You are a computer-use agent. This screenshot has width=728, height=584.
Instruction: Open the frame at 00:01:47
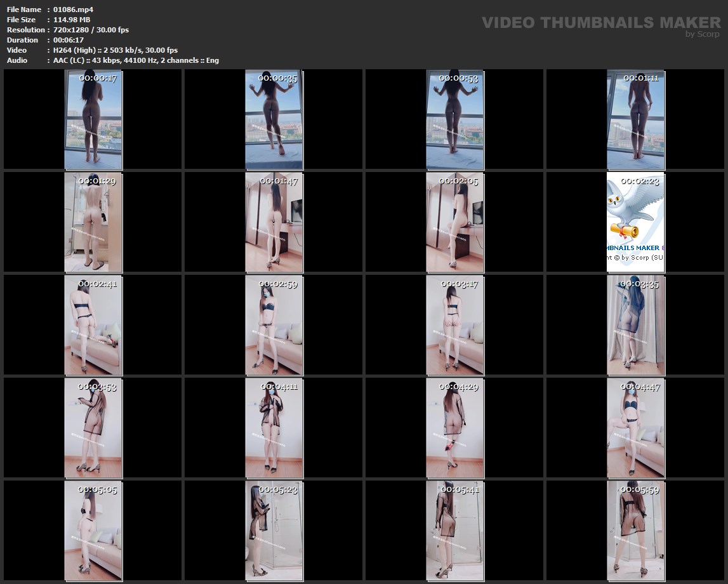[x=274, y=222]
